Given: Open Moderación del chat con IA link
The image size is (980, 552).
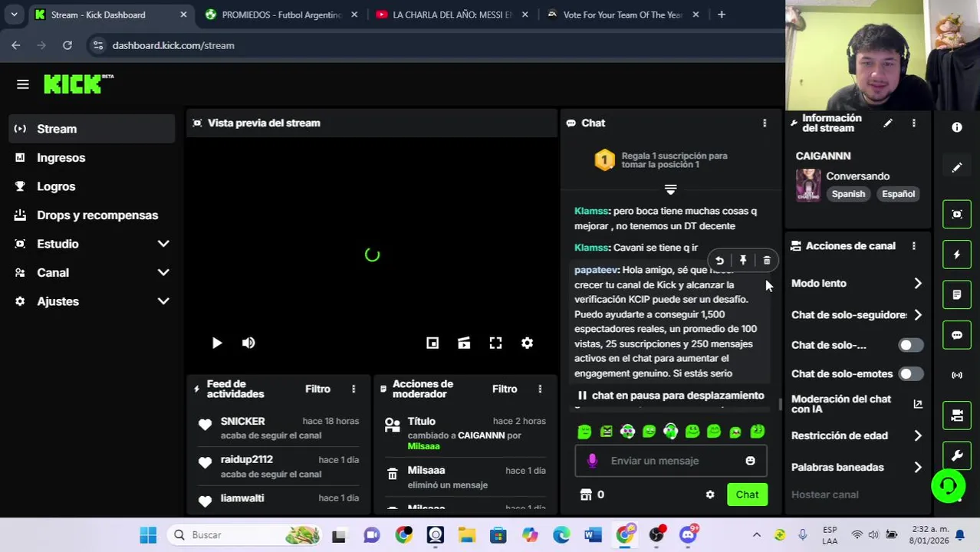Looking at the screenshot, I should 857,404.
